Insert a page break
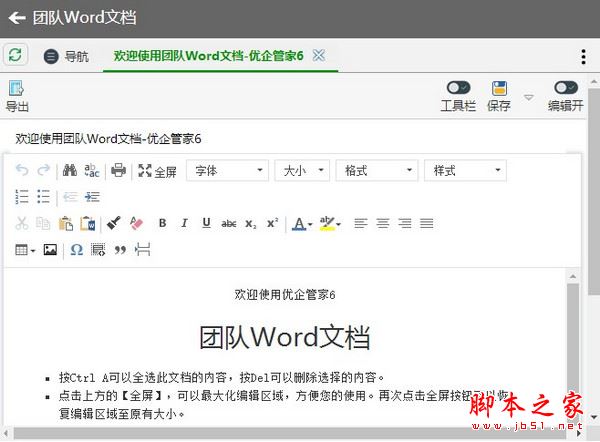 (142, 250)
